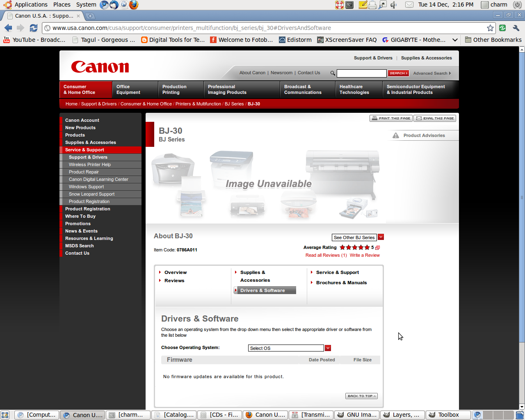The height and width of the screenshot is (420, 525).
Task: Open the Choose Operating System dropdown arrow
Action: pos(328,348)
